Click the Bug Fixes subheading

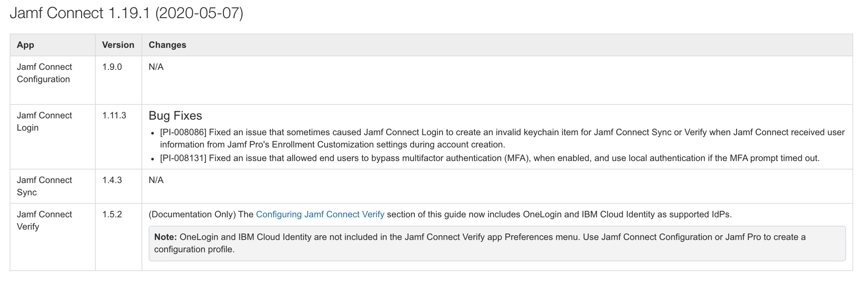pyautogui.click(x=175, y=116)
